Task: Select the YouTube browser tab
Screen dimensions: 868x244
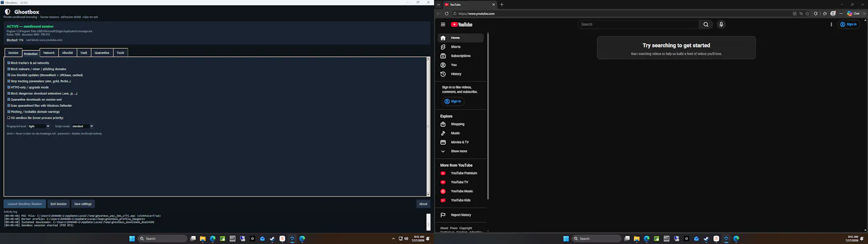Action: [x=470, y=4]
